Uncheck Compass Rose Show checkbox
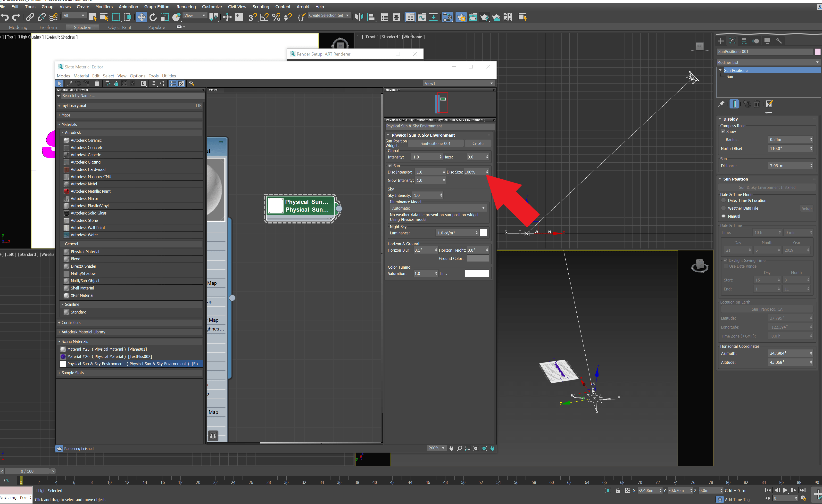Screen dimensions: 822x504 (723, 132)
